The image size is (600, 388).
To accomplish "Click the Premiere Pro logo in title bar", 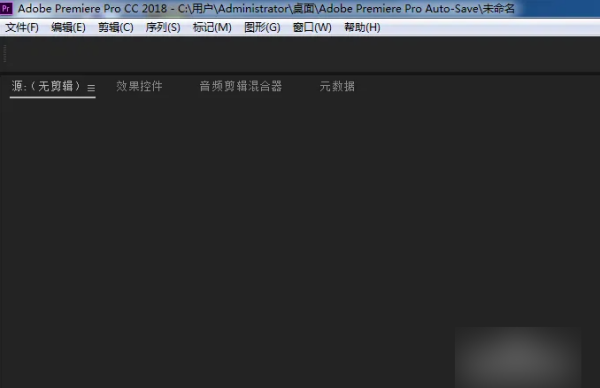I will 6,8.
